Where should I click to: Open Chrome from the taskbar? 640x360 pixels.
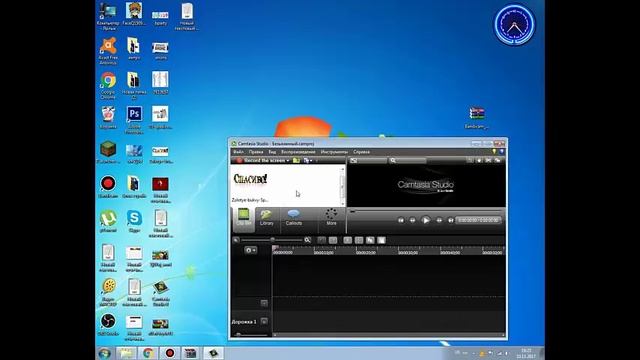[x=148, y=353]
